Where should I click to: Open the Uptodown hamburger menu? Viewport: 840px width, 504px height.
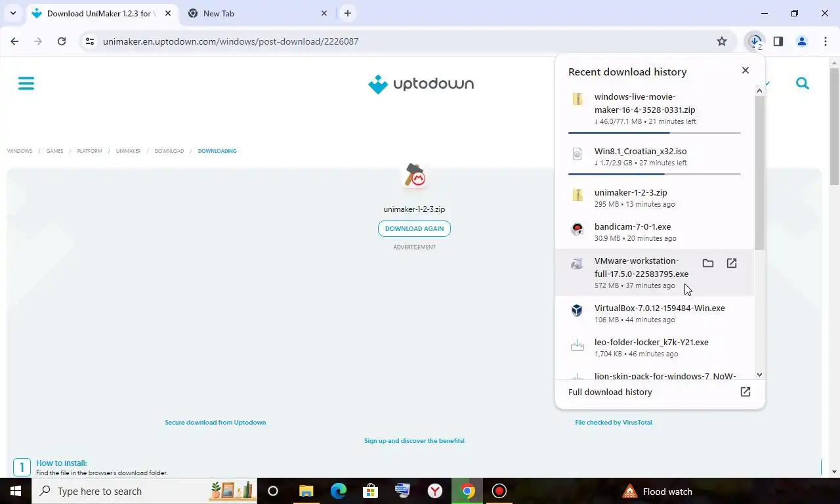click(26, 83)
